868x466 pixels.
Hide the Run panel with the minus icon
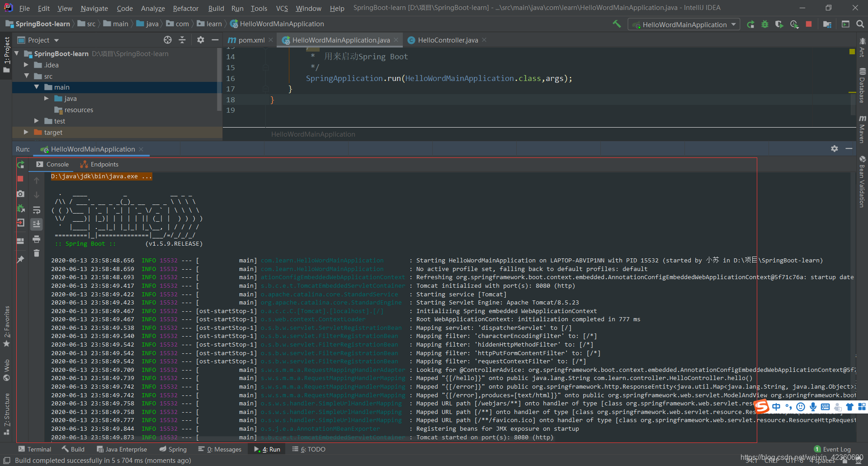tap(849, 148)
